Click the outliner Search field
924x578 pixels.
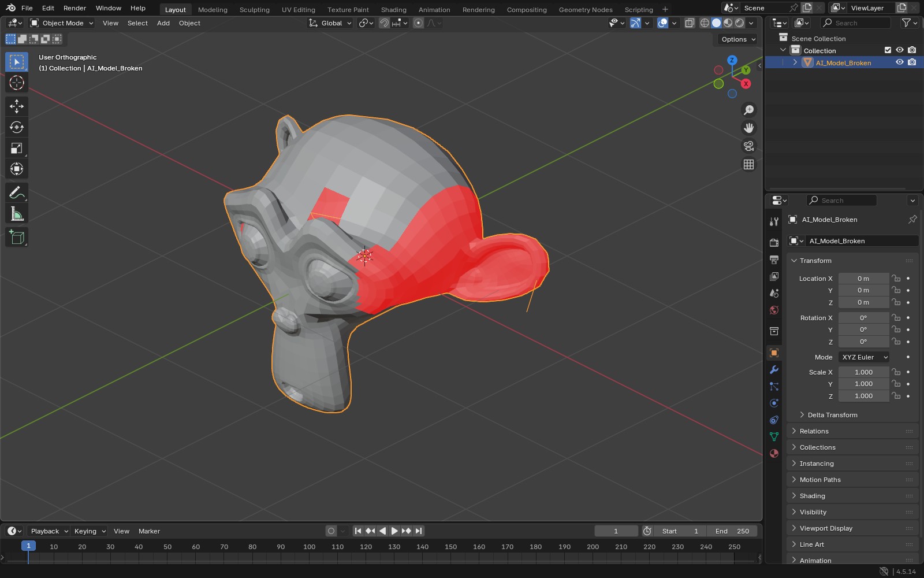[x=856, y=23]
